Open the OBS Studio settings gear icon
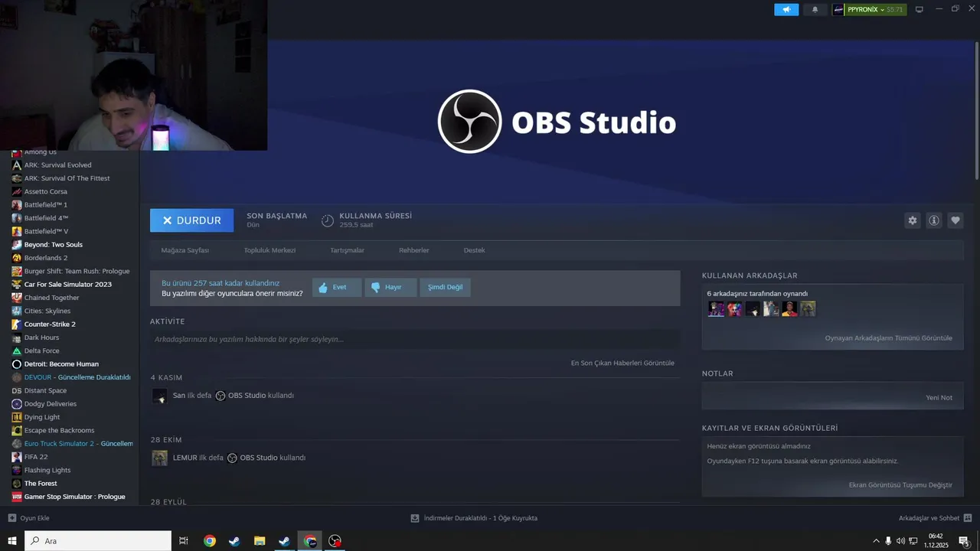The image size is (980, 551). [913, 220]
